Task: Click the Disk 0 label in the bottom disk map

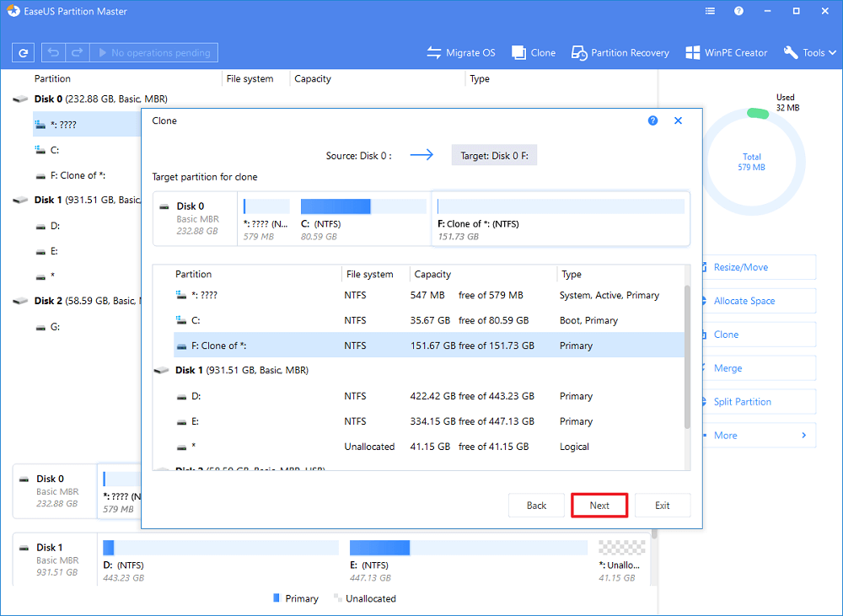Action: (x=50, y=479)
